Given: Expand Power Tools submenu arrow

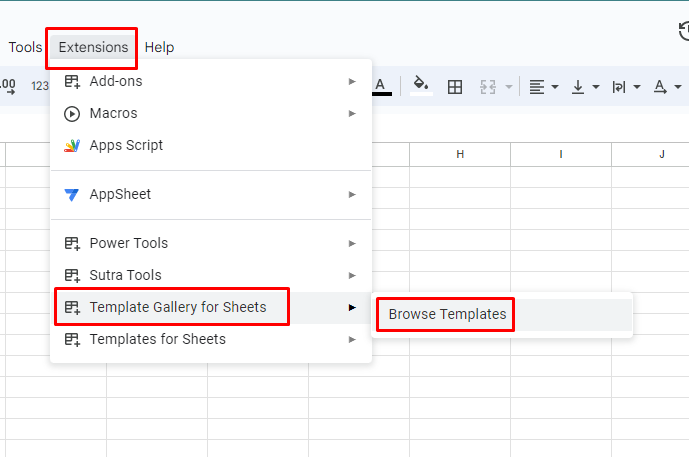Looking at the screenshot, I should (352, 243).
